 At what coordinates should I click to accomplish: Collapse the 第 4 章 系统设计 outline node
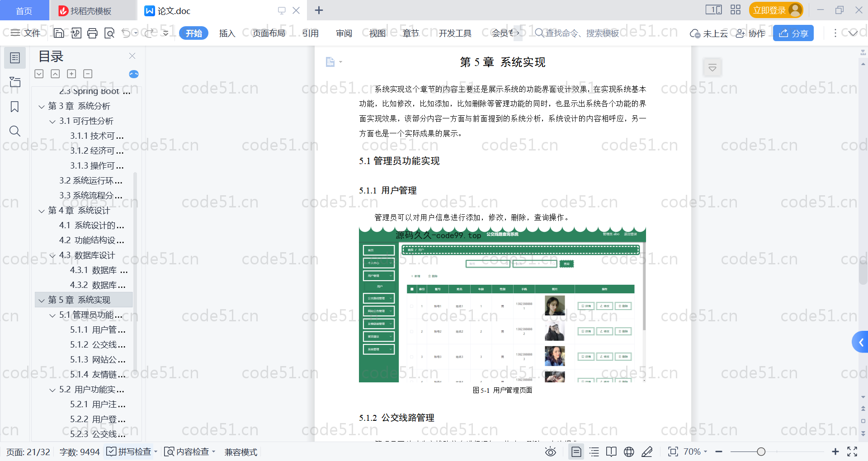coord(42,211)
